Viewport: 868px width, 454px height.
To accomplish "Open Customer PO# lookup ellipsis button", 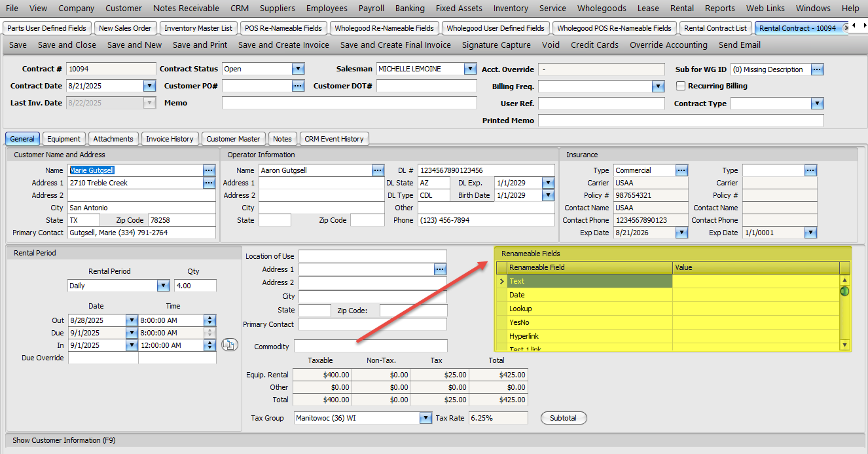I will click(298, 86).
